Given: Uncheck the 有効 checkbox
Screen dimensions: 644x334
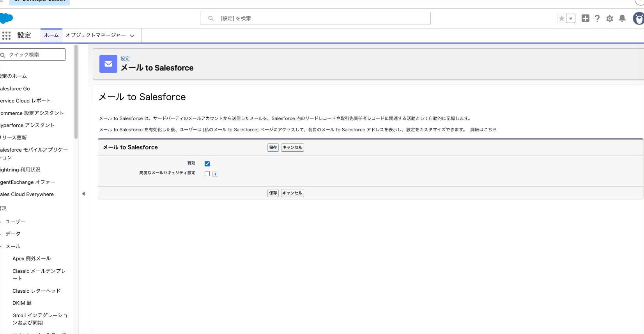Looking at the screenshot, I should (x=207, y=164).
